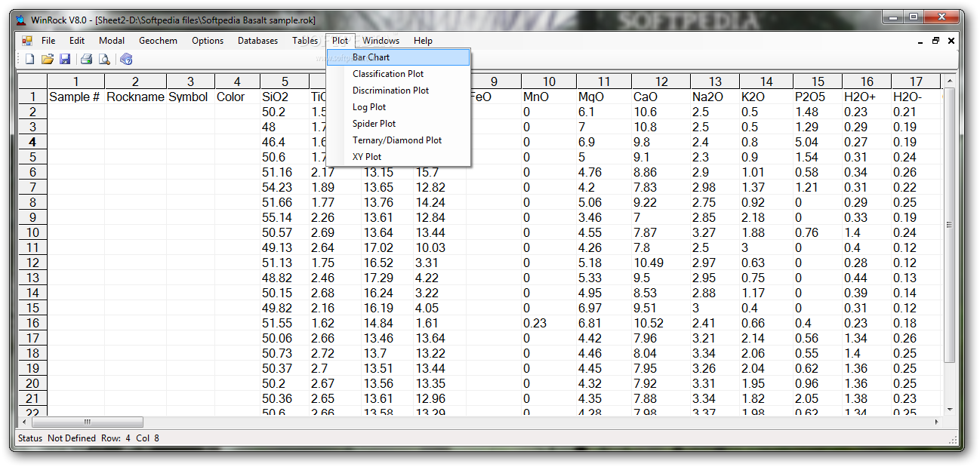Select the cell with value 46.4

tap(285, 142)
